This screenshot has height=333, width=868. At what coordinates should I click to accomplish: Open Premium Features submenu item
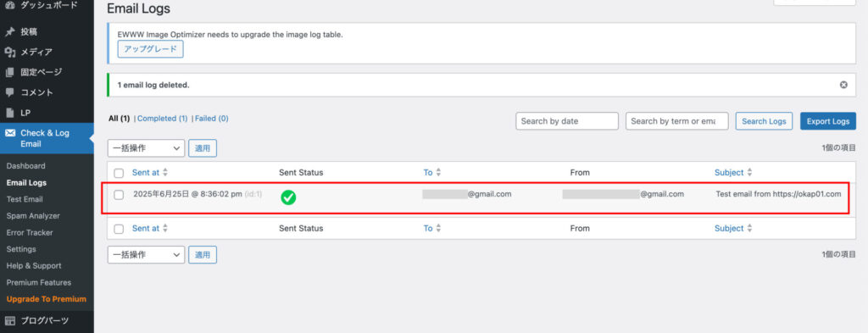coord(39,282)
